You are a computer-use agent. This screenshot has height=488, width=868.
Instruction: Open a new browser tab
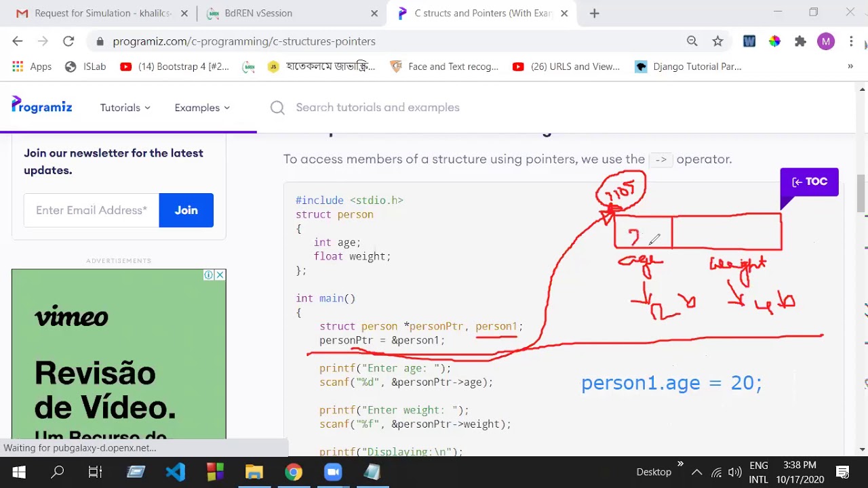point(594,13)
